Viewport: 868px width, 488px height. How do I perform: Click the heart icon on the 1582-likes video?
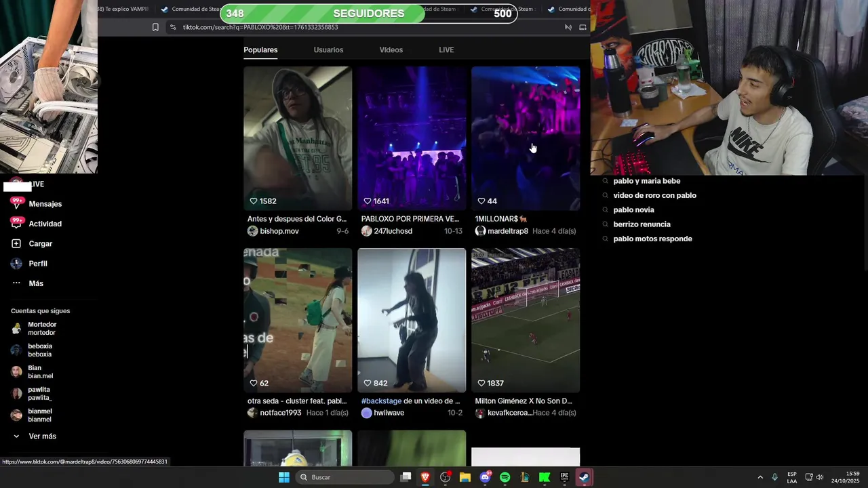tap(254, 201)
